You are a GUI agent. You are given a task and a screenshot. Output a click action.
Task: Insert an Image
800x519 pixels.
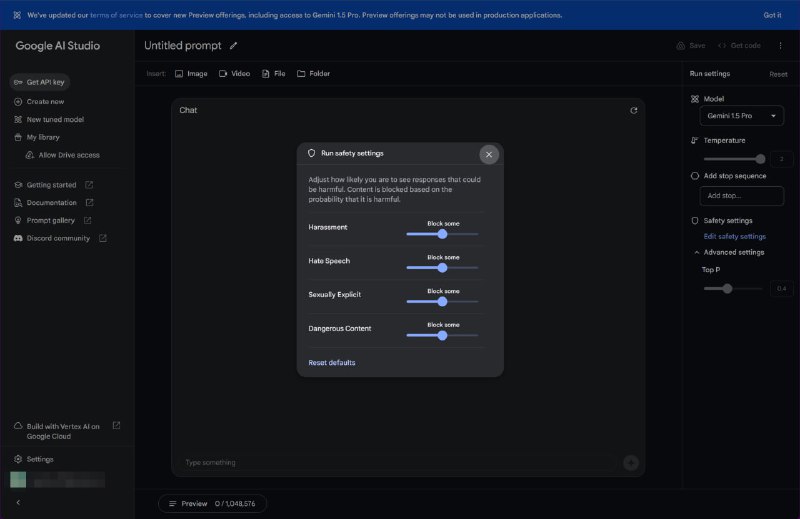click(191, 74)
